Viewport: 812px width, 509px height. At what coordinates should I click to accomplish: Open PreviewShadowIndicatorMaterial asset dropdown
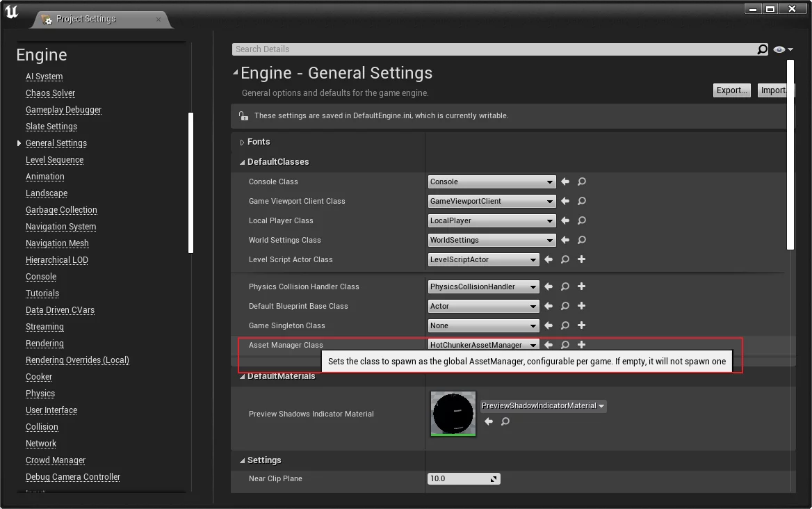click(543, 406)
